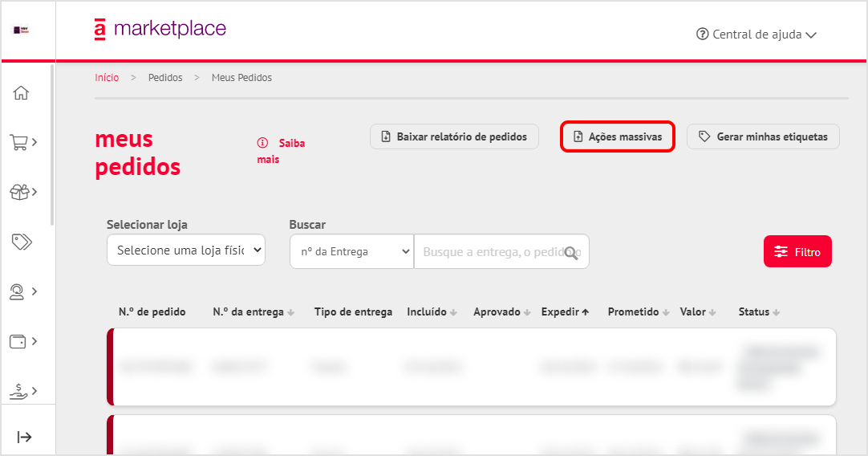Open the nº da Entrega search type dropdown

point(351,251)
